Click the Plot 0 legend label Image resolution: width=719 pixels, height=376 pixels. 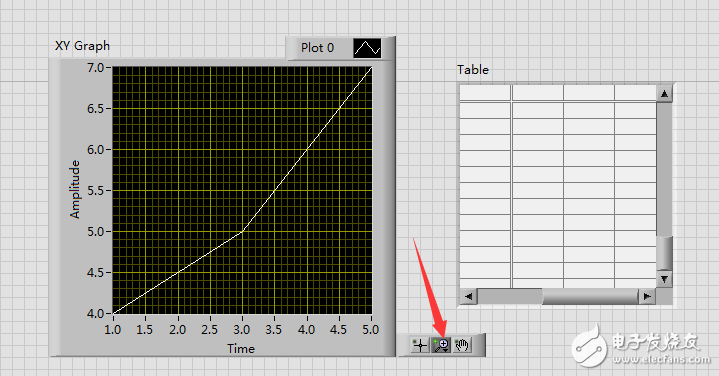coord(317,48)
